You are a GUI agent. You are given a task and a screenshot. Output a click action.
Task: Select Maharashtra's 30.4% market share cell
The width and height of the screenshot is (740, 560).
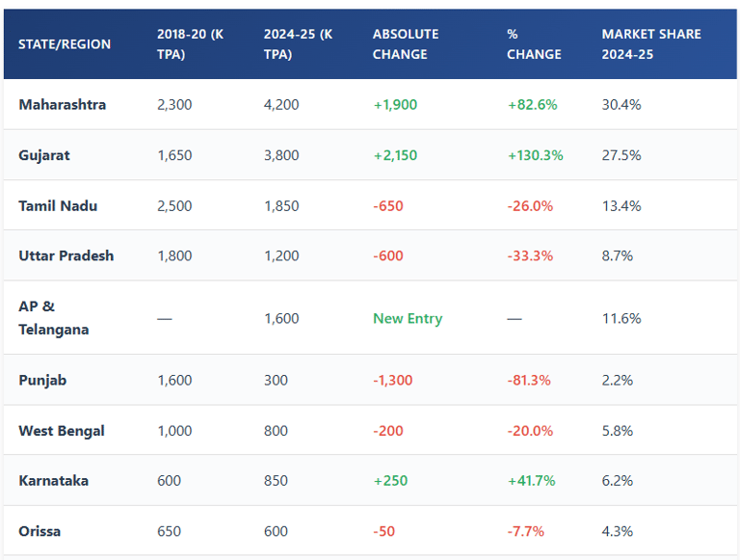click(x=621, y=104)
